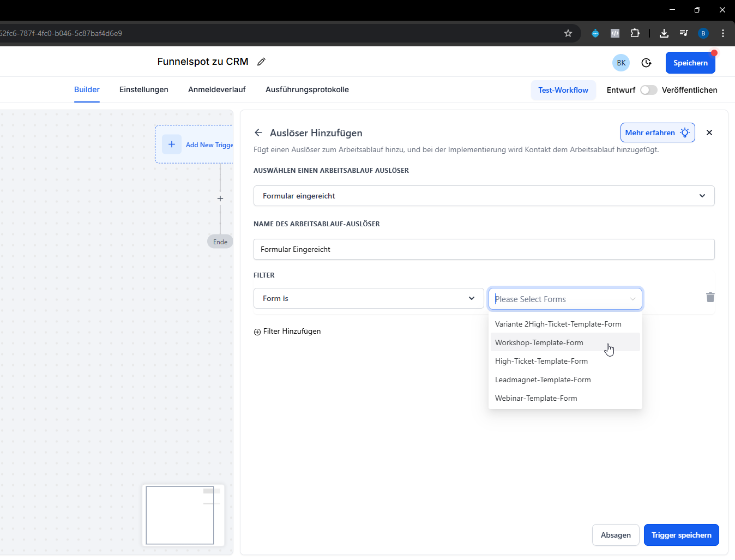This screenshot has width=735, height=560.
Task: Open the workflow history clock icon
Action: click(646, 63)
